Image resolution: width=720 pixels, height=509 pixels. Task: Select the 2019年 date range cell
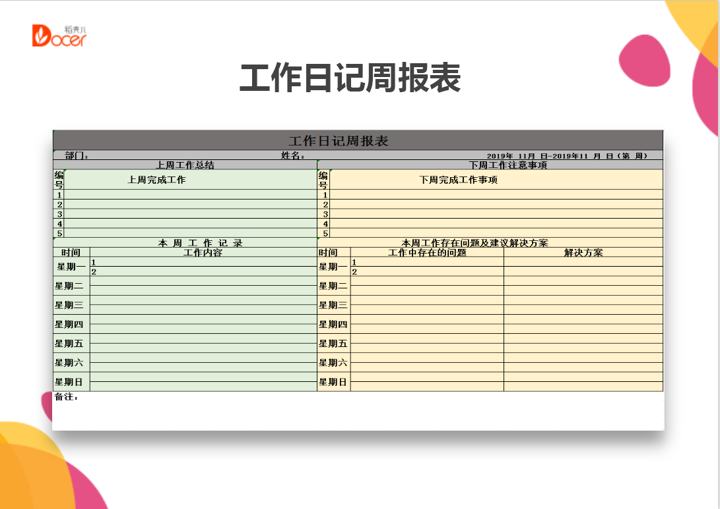(x=566, y=156)
